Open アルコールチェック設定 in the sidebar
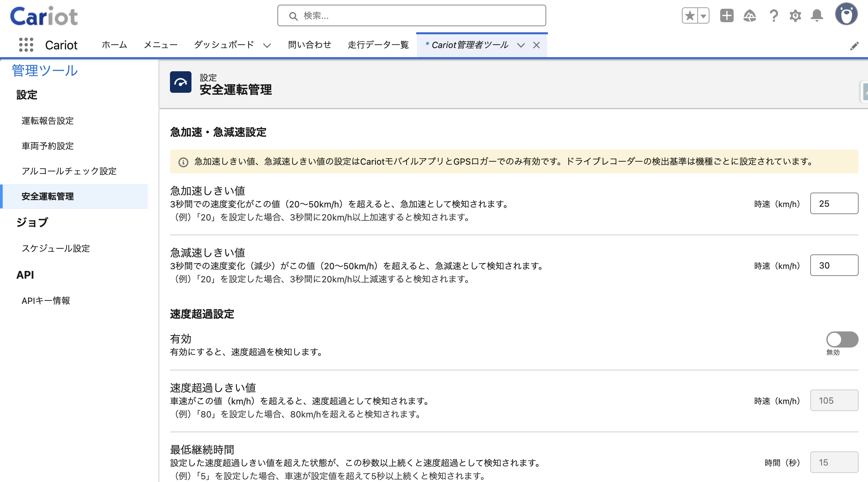Image resolution: width=868 pixels, height=482 pixels. 69,171
